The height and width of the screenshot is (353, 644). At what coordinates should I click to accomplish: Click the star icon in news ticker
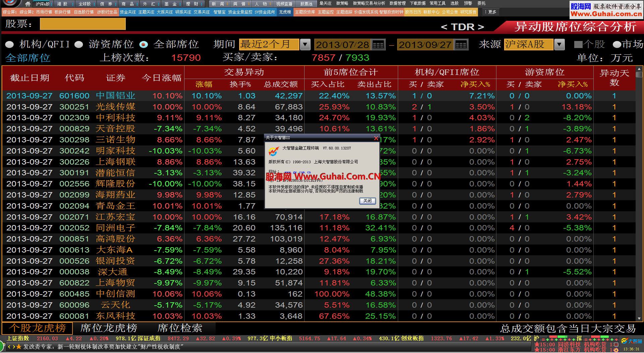pos(19,347)
